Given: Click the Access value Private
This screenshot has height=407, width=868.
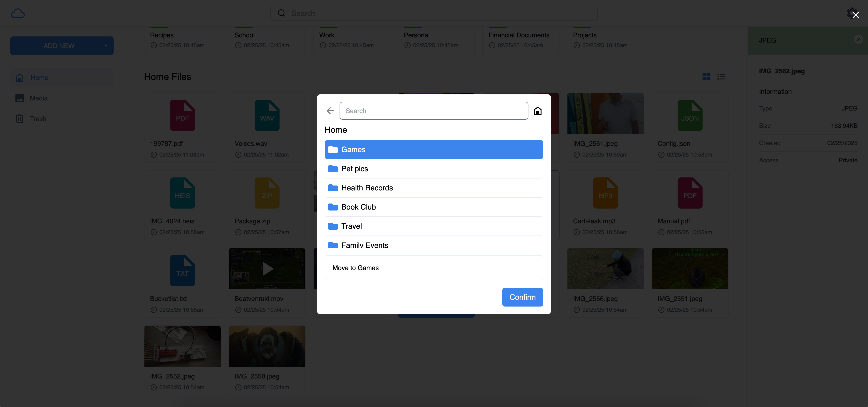Looking at the screenshot, I should click(848, 161).
